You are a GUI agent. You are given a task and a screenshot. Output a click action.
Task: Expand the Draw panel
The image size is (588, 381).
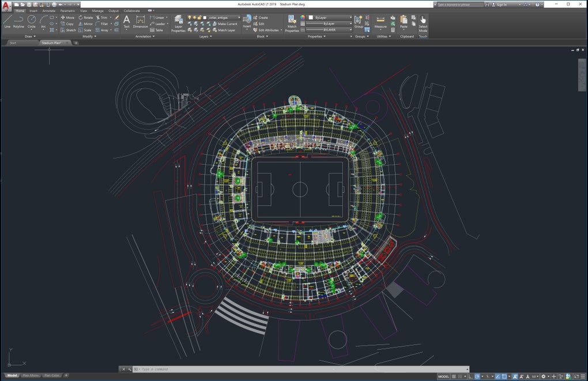pos(34,36)
